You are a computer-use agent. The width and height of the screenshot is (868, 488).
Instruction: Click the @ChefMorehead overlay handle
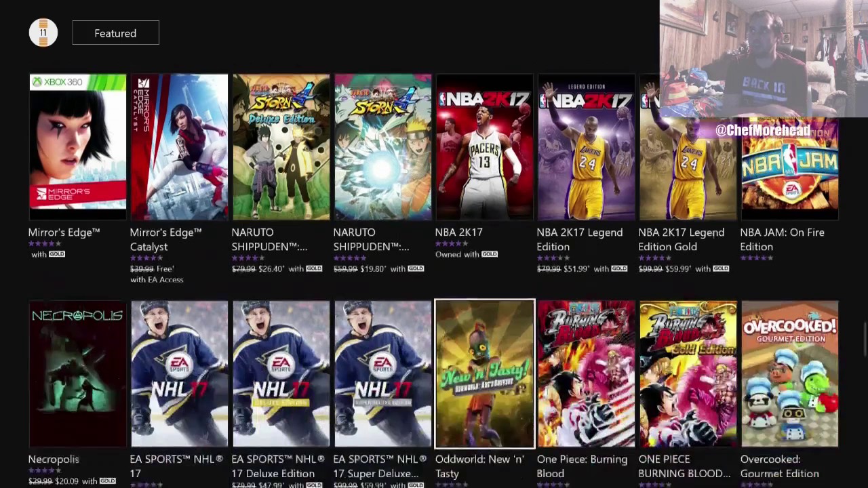click(x=763, y=130)
